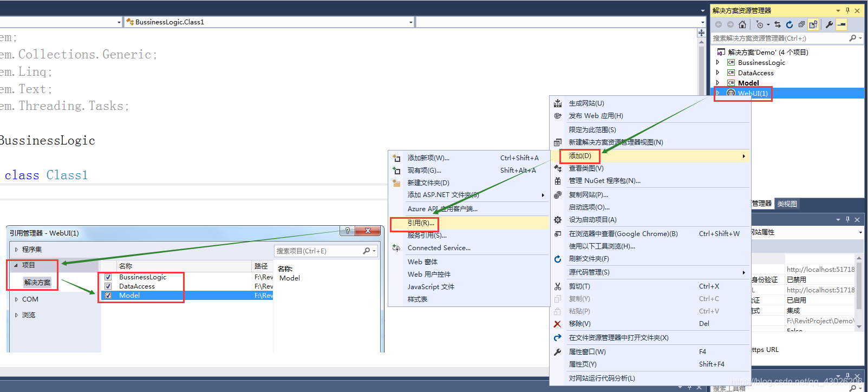Click the forward arrow in Solution Explorer toolbar
868x392 pixels.
(730, 24)
